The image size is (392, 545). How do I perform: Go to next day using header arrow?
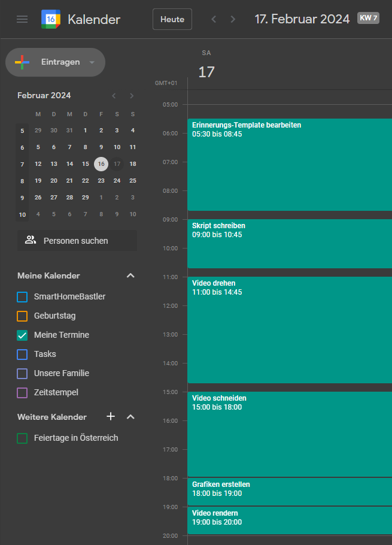click(233, 19)
